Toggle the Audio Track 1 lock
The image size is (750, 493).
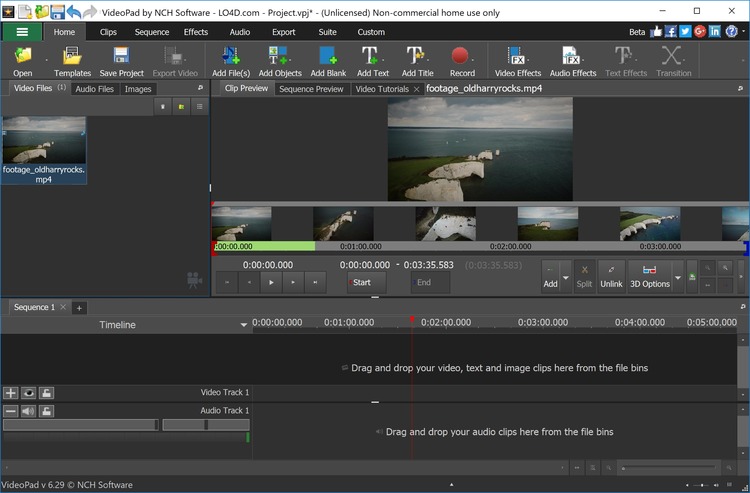46,411
